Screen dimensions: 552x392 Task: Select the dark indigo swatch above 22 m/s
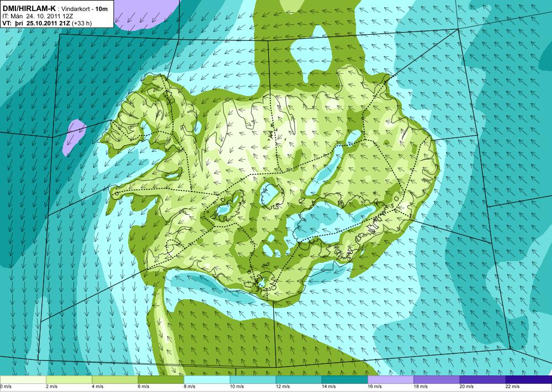click(529, 380)
